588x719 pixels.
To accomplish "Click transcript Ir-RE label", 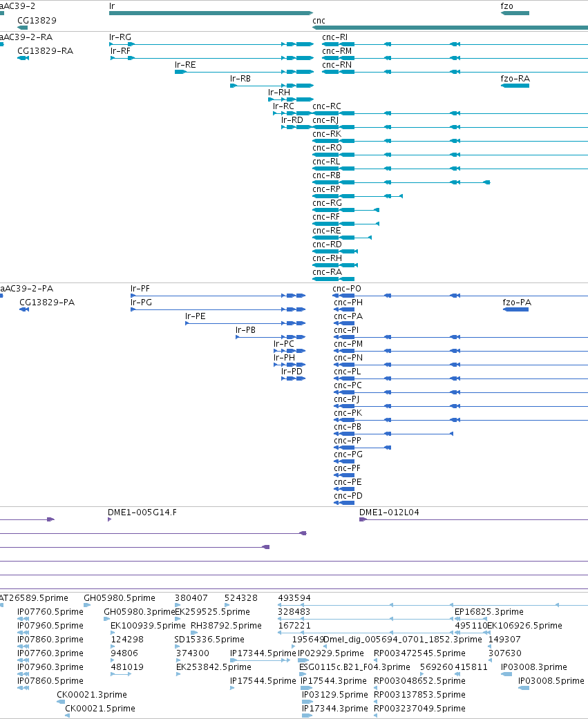I will point(185,65).
